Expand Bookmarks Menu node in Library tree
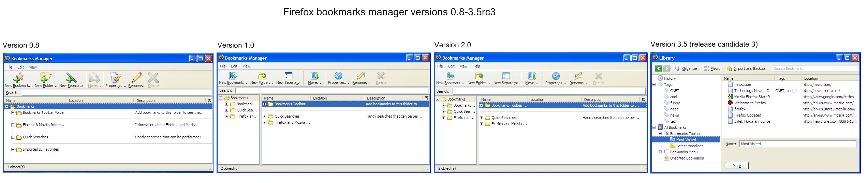Image resolution: width=868 pixels, height=183 pixels. 660,152
